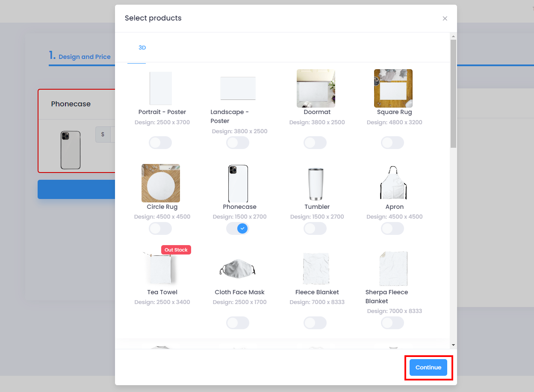Click the dialog scrollbar up arrow

pyautogui.click(x=453, y=37)
